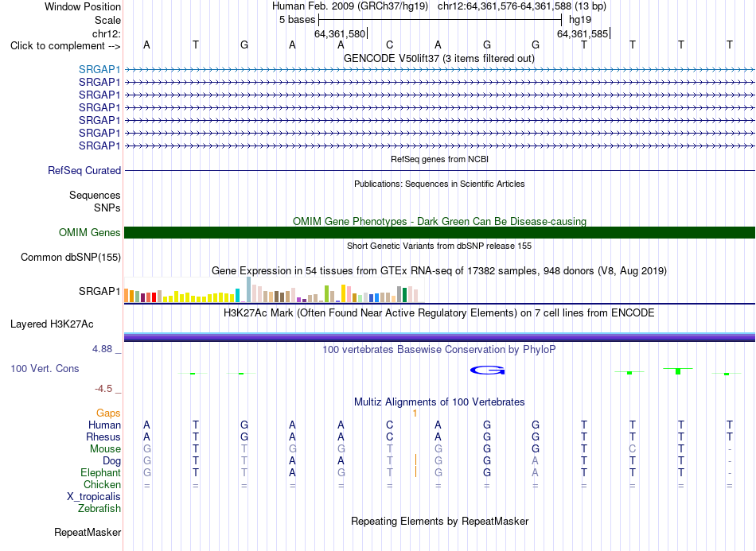Click the Sequences label under Publications

tap(95, 195)
